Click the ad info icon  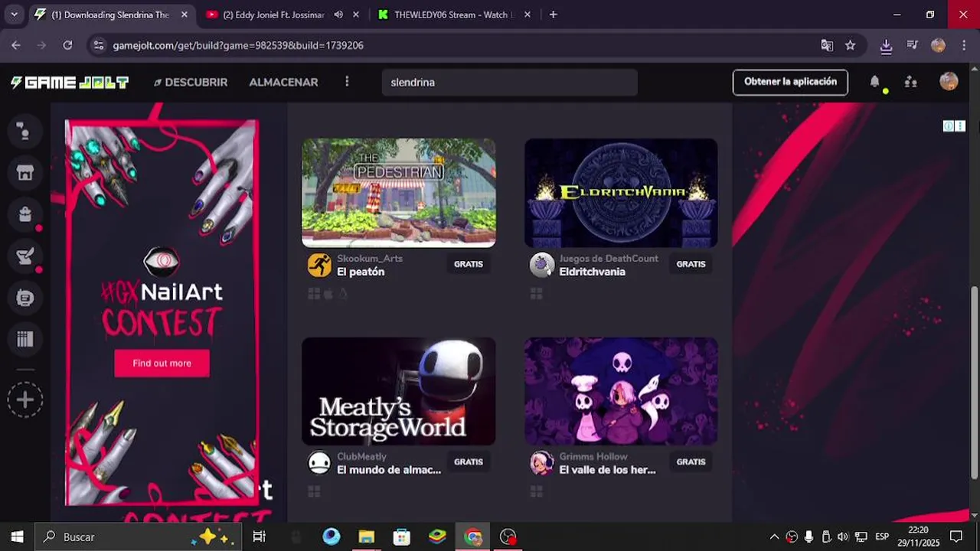coord(948,126)
